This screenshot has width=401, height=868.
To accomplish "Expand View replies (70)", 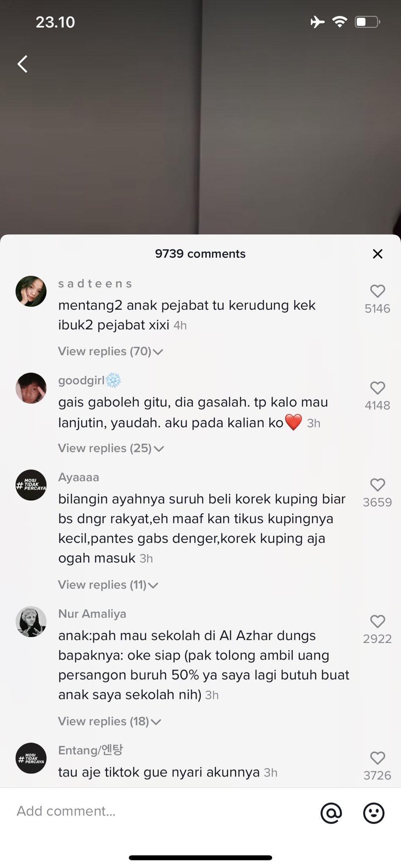I will click(111, 351).
